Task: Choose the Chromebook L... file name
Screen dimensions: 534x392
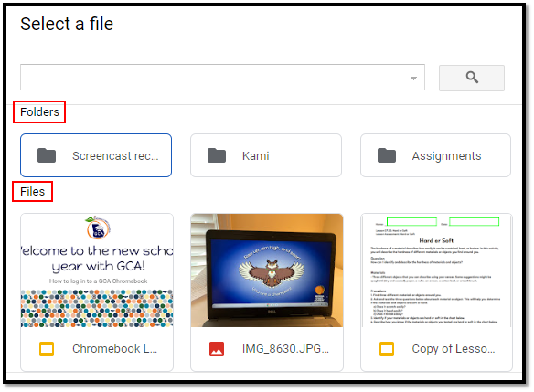Action: click(x=115, y=349)
